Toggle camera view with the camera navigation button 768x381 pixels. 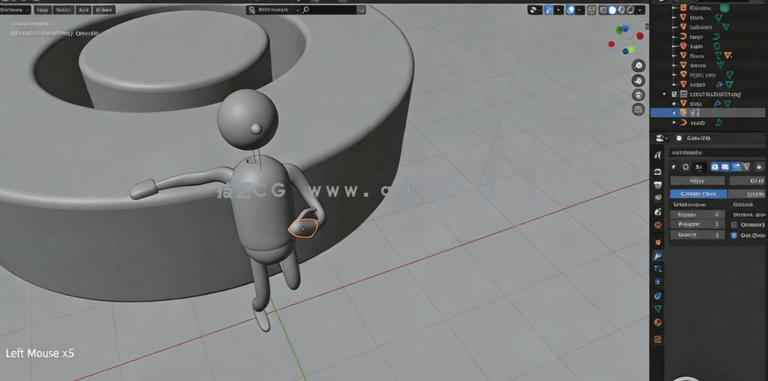pyautogui.click(x=638, y=95)
